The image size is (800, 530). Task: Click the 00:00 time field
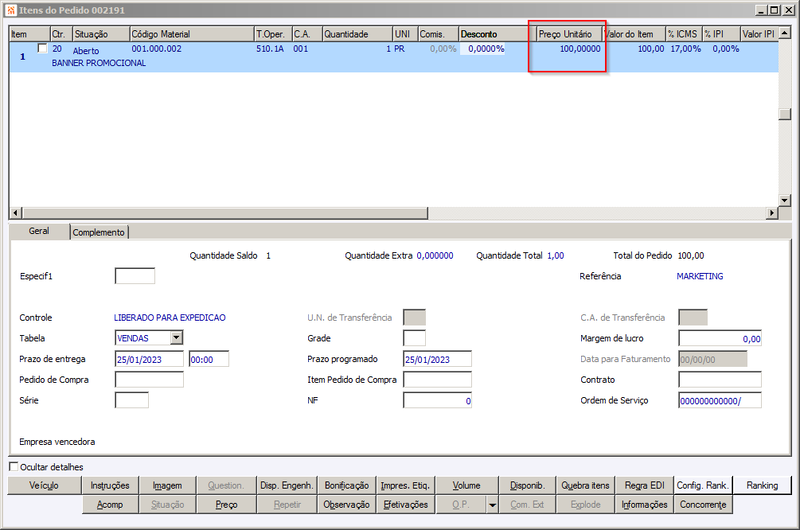(x=209, y=359)
